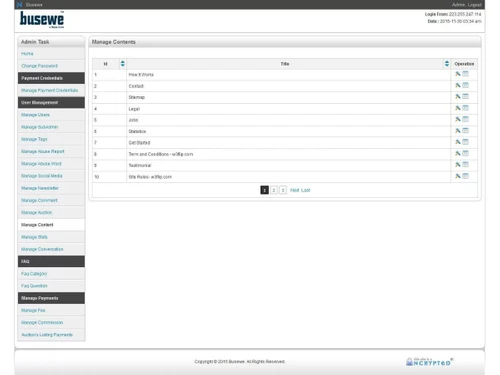Edit the Term and Conditions entry
Image resolution: width=500 pixels, height=375 pixels.
[x=458, y=153]
